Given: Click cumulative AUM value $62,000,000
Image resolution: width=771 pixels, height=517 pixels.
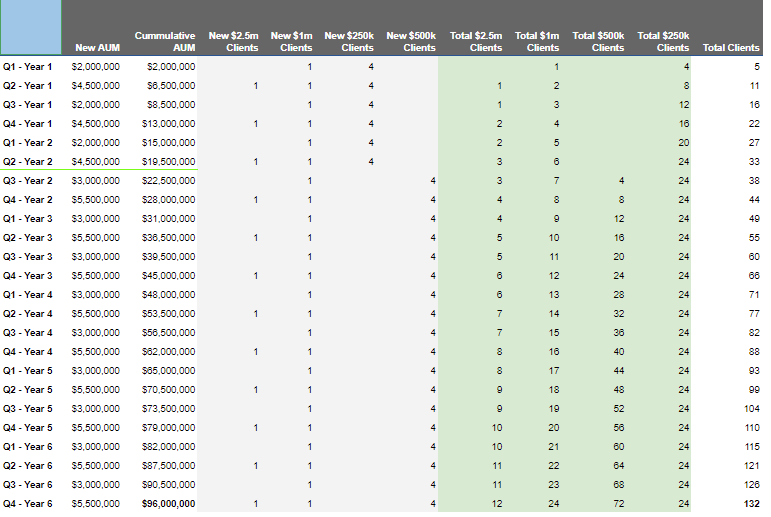Looking at the screenshot, I should click(x=168, y=352).
